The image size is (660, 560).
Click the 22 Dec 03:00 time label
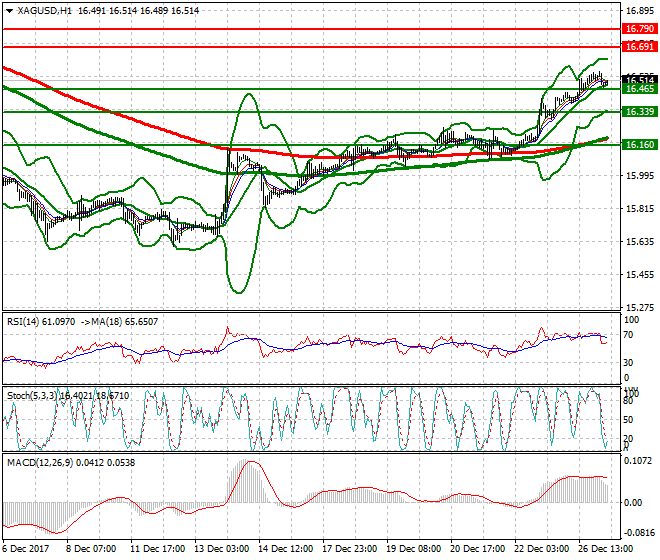542,549
